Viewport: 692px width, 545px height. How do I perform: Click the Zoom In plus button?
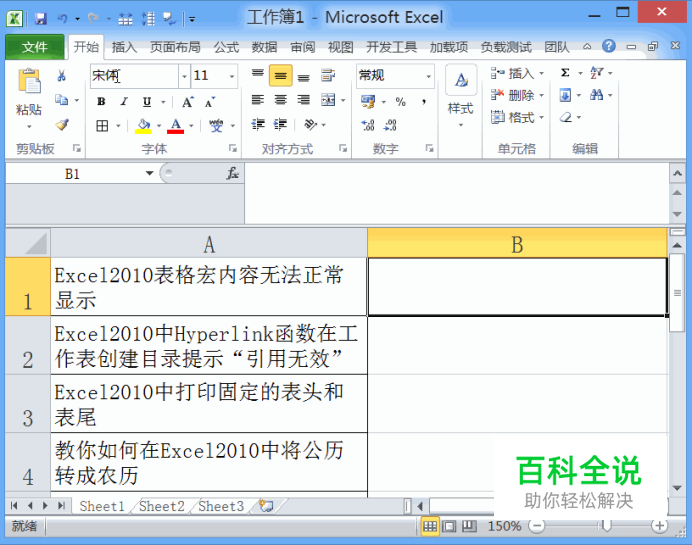coord(659,526)
